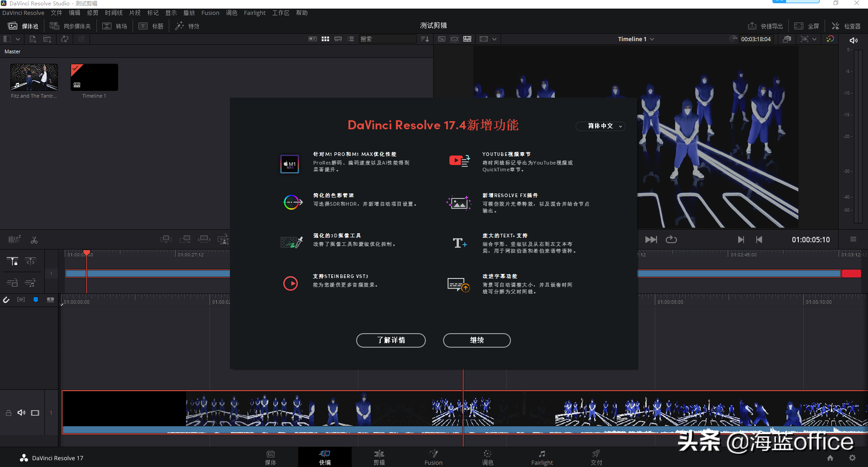868x467 pixels.
Task: Select timeline viewer mode
Action: [467, 39]
